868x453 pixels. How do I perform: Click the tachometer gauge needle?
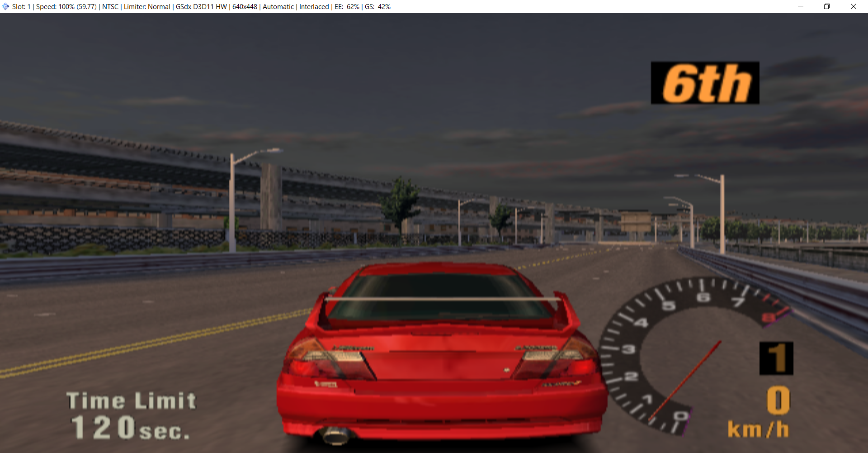pos(684,381)
